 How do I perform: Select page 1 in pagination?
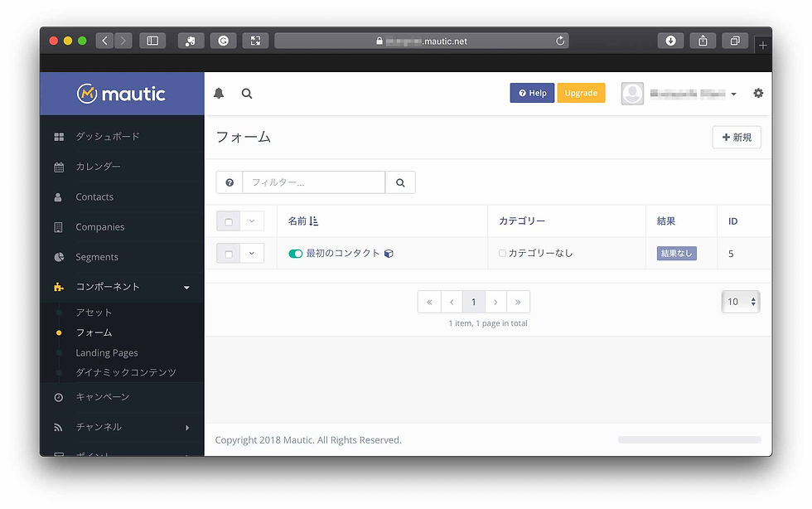click(x=473, y=302)
